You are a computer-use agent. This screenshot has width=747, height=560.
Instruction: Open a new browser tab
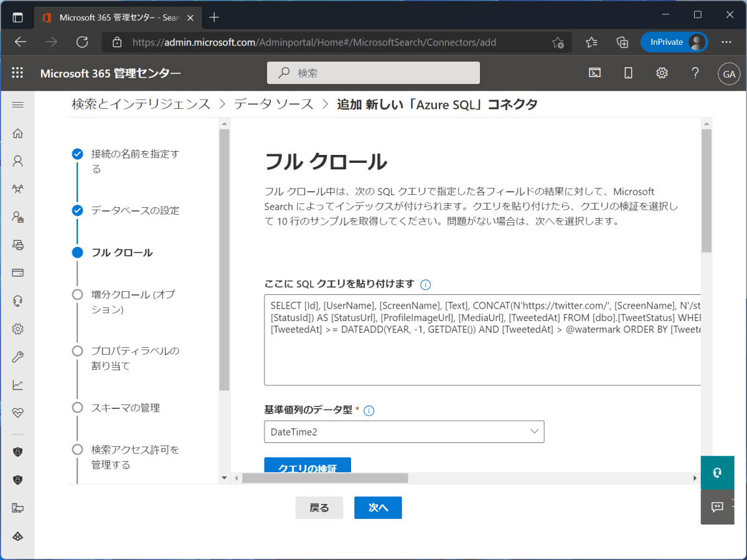pos(214,17)
